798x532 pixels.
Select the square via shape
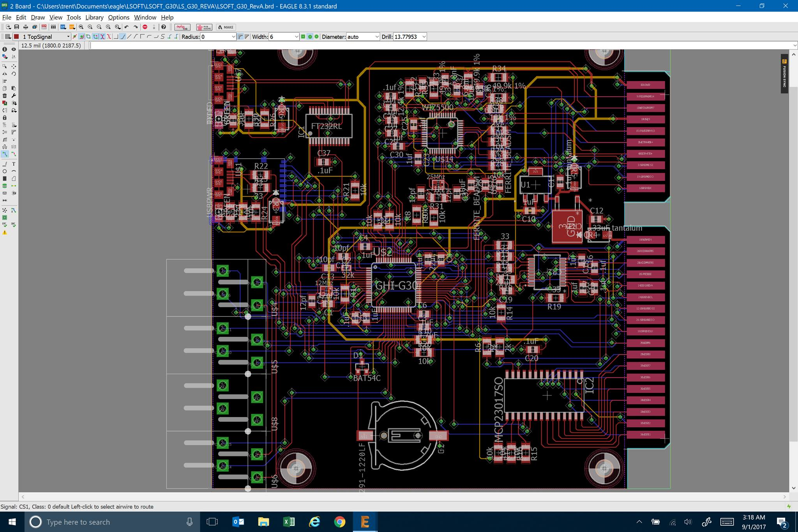[x=303, y=37]
